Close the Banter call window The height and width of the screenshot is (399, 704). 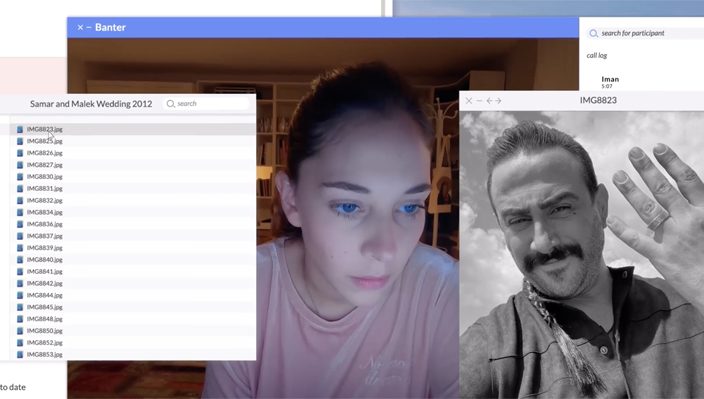coord(80,27)
